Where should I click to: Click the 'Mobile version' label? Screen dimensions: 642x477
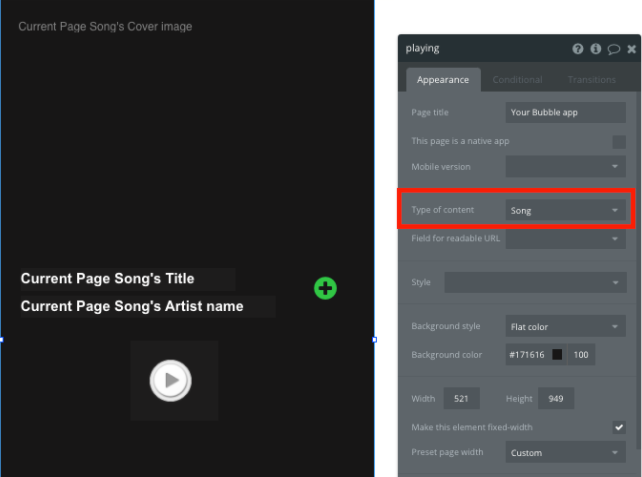(x=441, y=167)
